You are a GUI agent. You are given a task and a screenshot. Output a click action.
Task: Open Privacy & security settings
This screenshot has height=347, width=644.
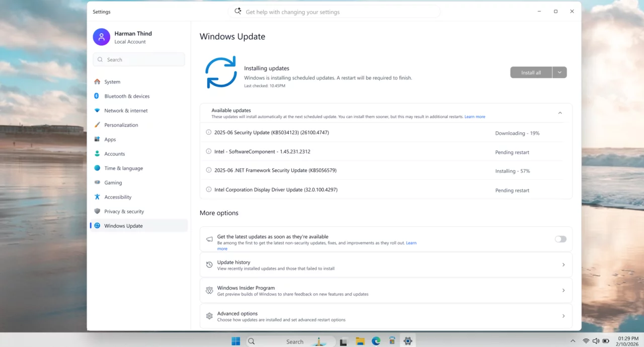(124, 212)
